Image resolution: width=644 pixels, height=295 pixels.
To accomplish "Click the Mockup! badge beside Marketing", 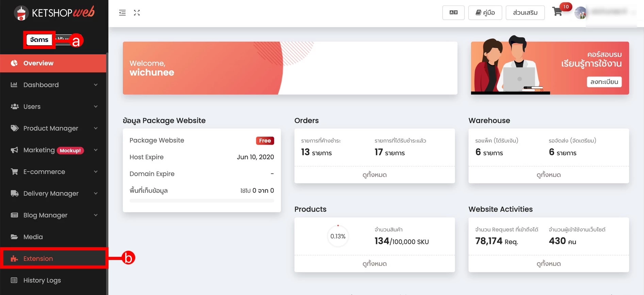I will point(70,150).
